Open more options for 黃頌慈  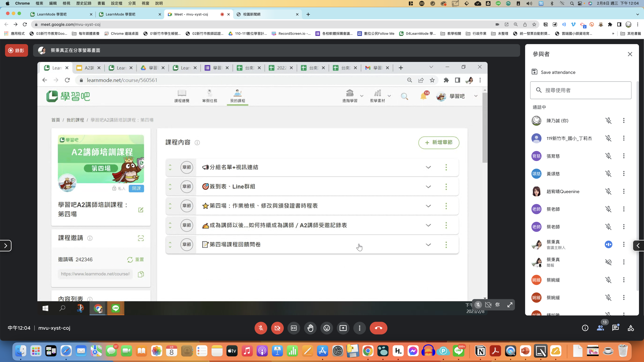(x=624, y=174)
